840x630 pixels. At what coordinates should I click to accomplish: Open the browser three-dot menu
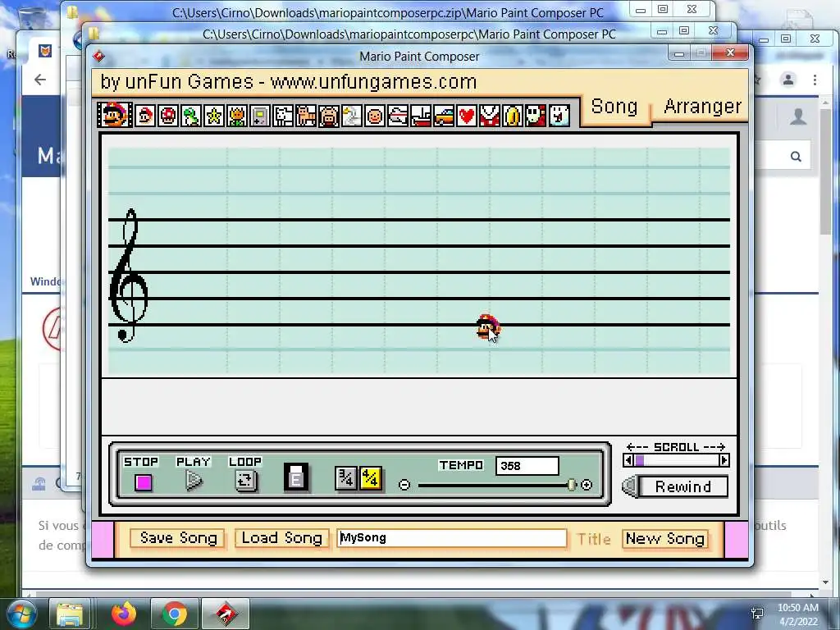click(815, 80)
